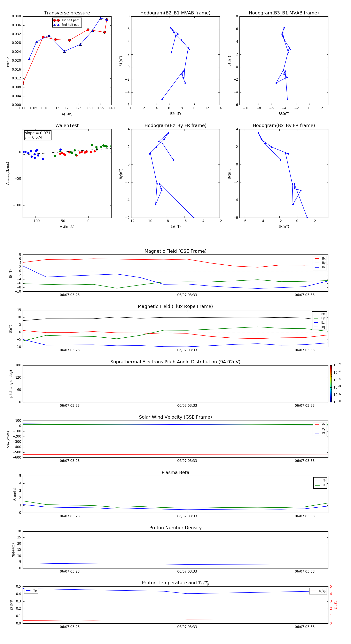Select the '2nd half path' legend entry
Image resolution: width=351 pixels, height=644 pixels.
coord(67,25)
